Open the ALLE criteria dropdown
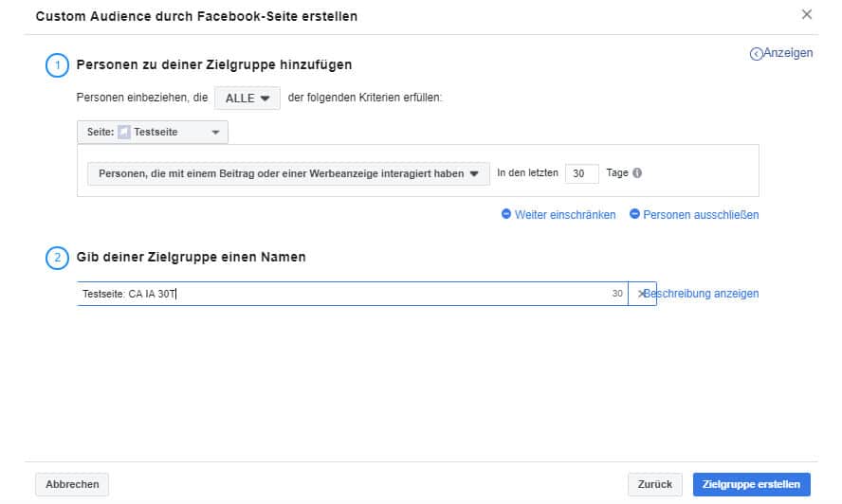Viewport: 842px width, 504px height. [247, 98]
